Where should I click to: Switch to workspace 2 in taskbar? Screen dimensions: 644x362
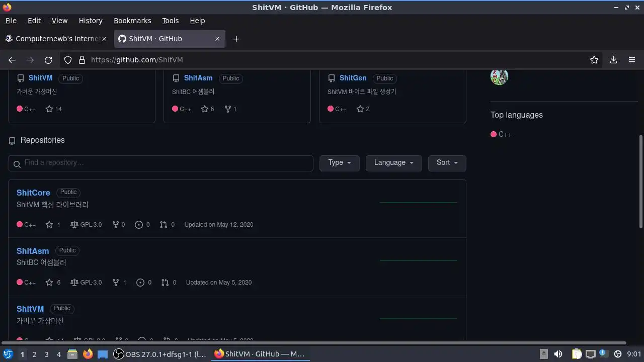(34, 354)
